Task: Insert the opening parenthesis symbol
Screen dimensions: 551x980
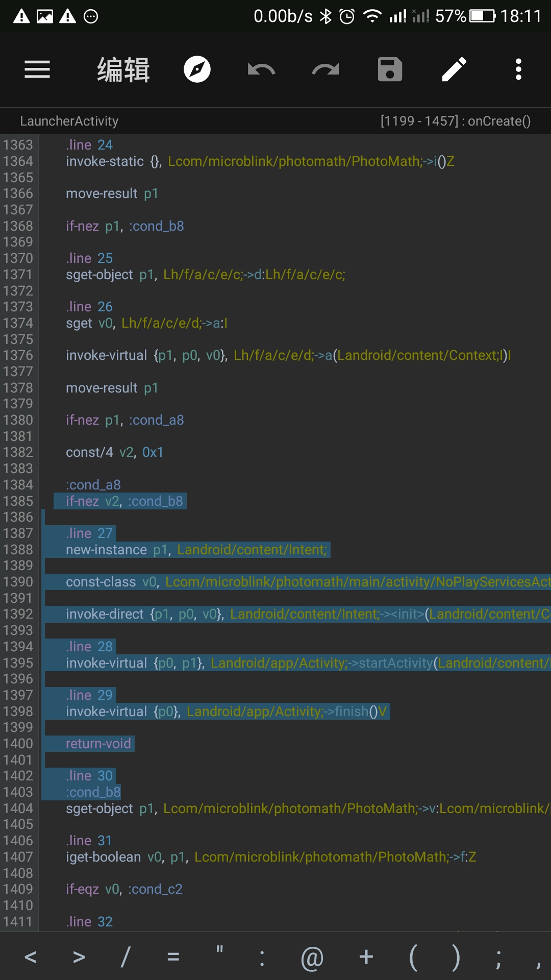Action: click(x=413, y=958)
